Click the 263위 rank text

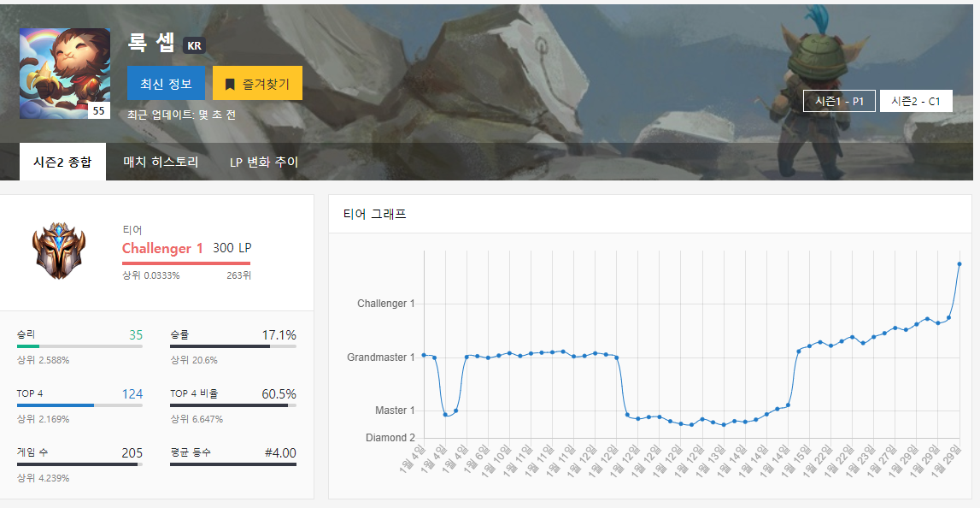point(238,275)
